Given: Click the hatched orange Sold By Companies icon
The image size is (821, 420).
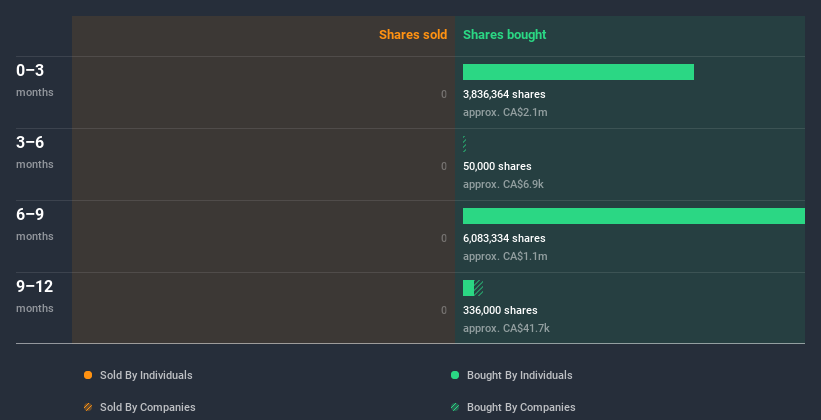Looking at the screenshot, I should [x=88, y=407].
